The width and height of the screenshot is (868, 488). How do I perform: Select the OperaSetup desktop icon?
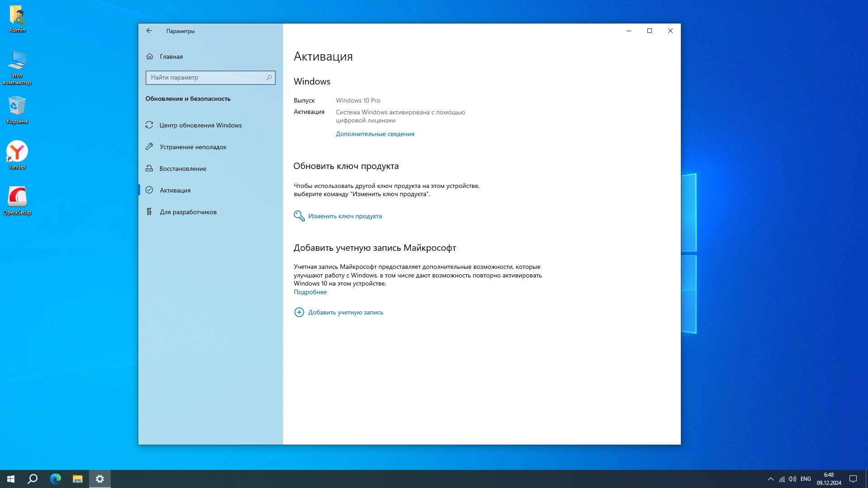[x=17, y=200]
